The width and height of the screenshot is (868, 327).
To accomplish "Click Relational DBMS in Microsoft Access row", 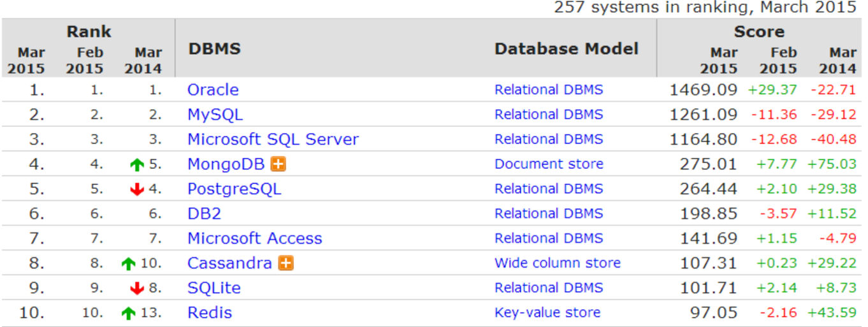I will point(549,238).
